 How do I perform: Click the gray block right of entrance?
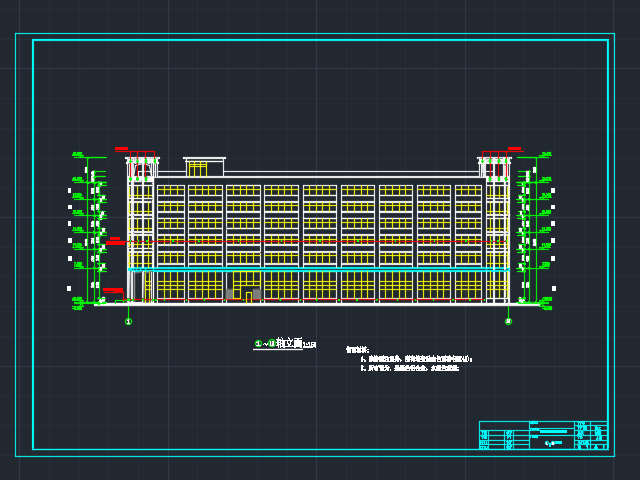[x=256, y=294]
